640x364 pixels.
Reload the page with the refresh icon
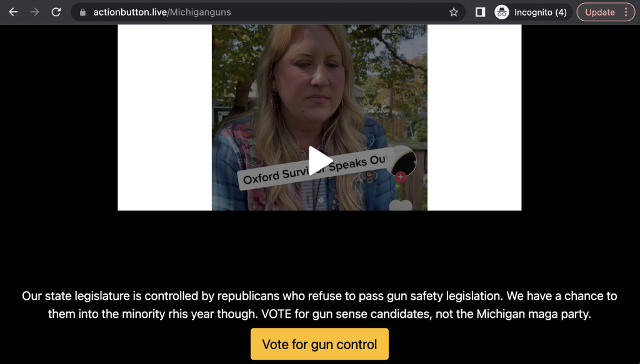56,12
